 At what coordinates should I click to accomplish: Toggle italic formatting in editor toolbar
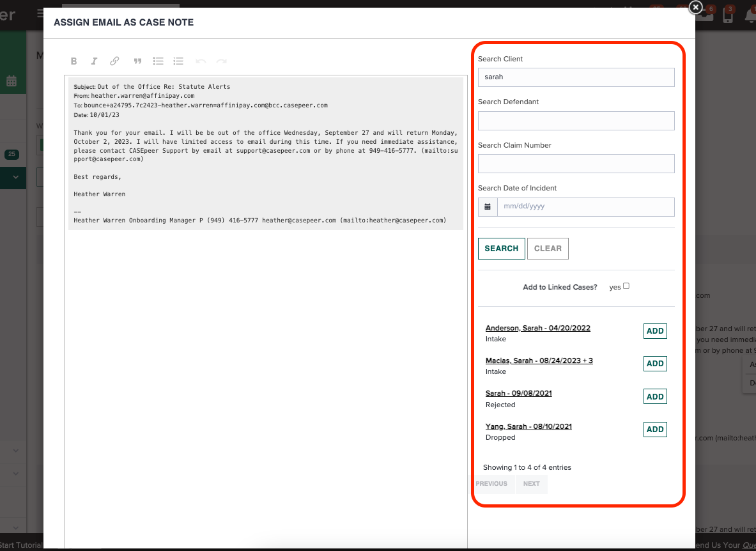pos(94,61)
